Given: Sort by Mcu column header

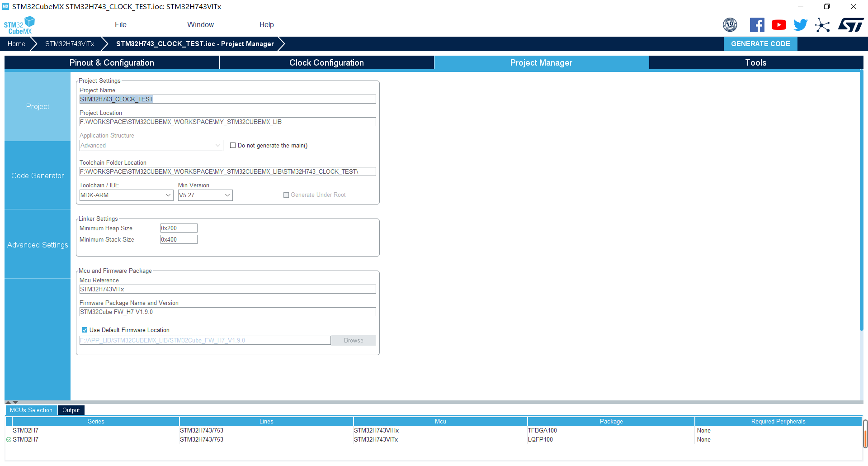Looking at the screenshot, I should click(x=440, y=421).
